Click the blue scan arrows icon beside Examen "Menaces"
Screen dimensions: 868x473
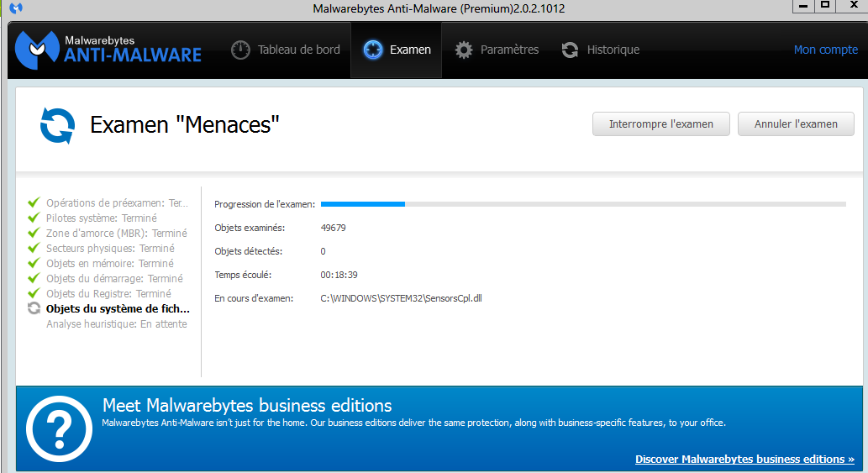pyautogui.click(x=57, y=125)
